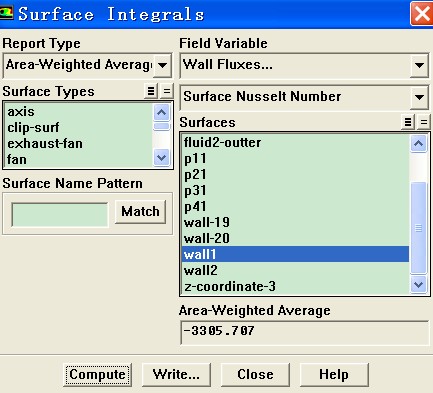Click the Fluent app icon in title bar
Viewport: 433px width, 393px height.
[7, 13]
